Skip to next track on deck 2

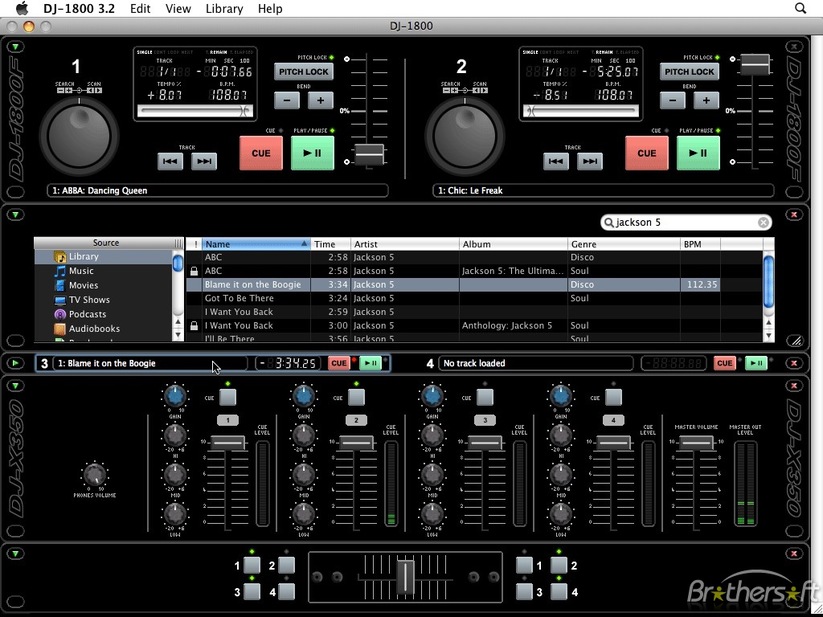590,161
